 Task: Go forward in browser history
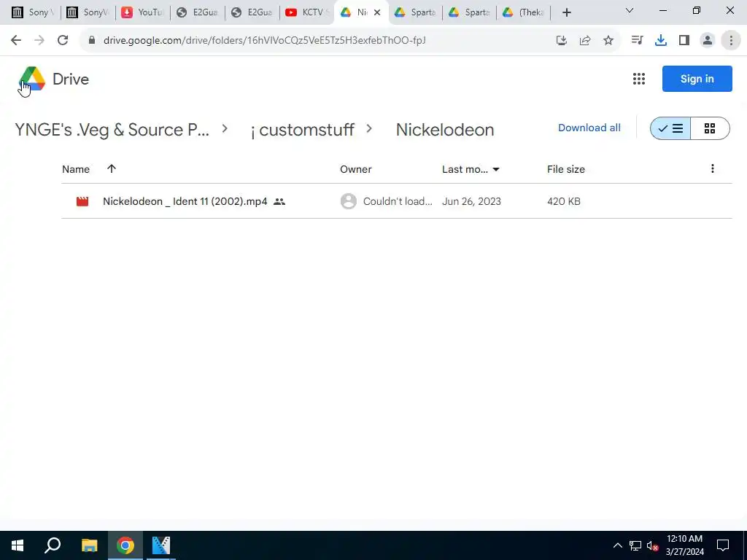(39, 41)
